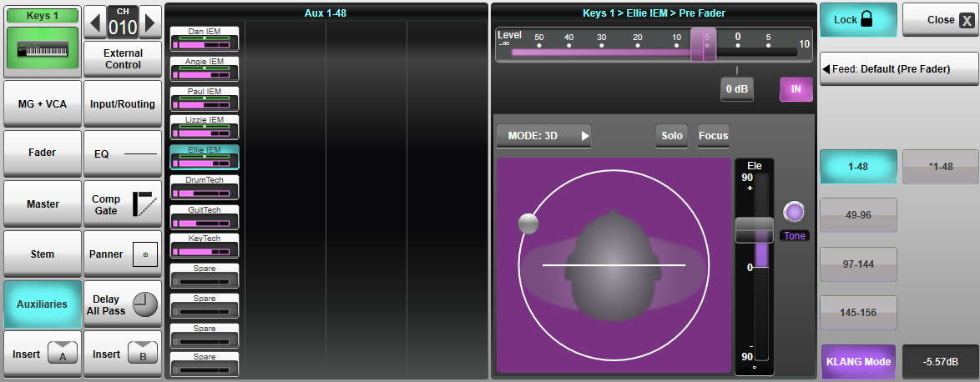Toggle KLANG Mode

tap(858, 362)
